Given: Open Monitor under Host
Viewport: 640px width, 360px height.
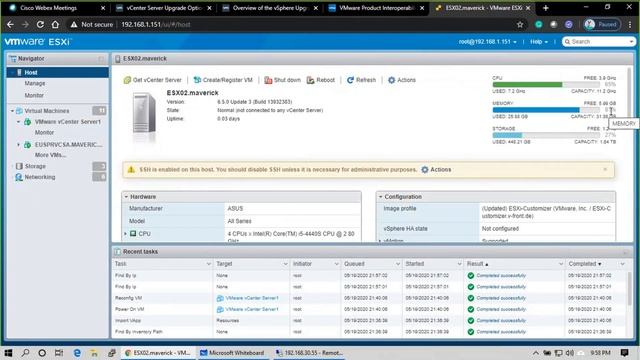Looking at the screenshot, I should [x=34, y=95].
